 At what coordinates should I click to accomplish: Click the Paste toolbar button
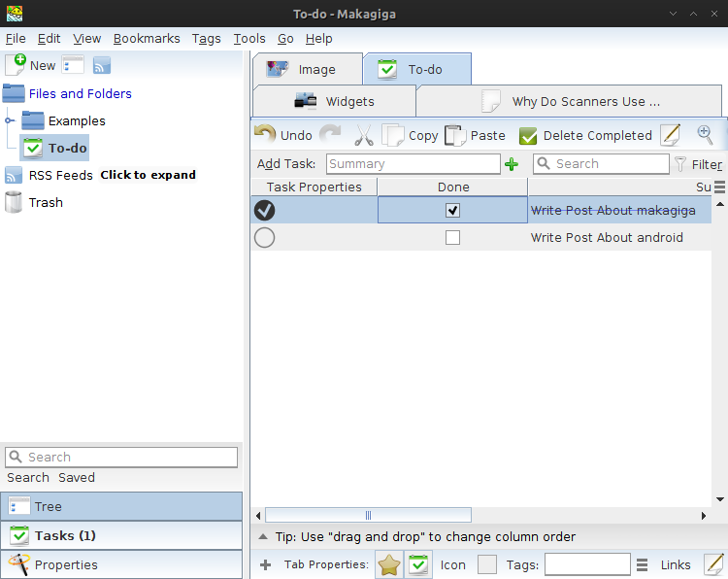point(475,135)
